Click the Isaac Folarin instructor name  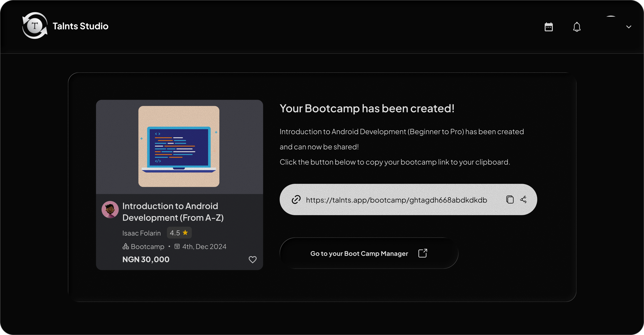[142, 233]
